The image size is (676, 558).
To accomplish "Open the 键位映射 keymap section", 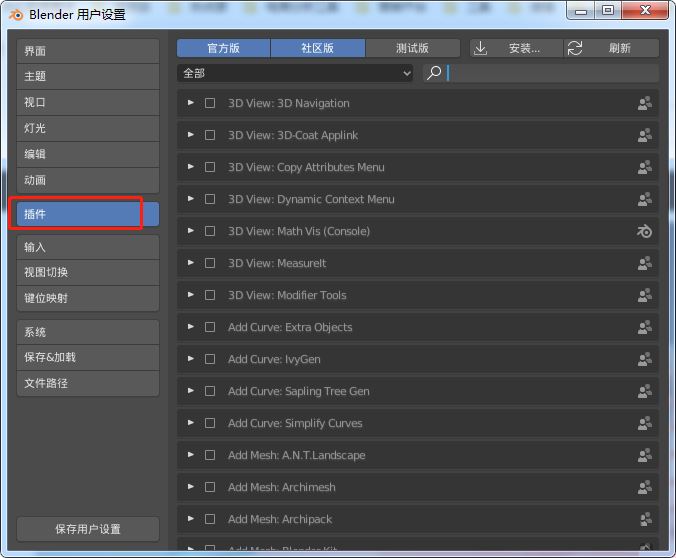I will click(88, 298).
